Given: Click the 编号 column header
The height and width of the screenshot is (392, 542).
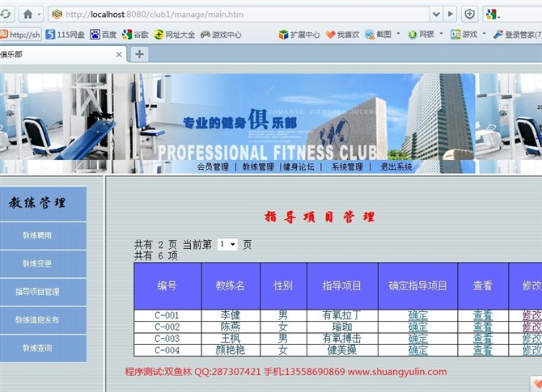Looking at the screenshot, I should point(167,286).
